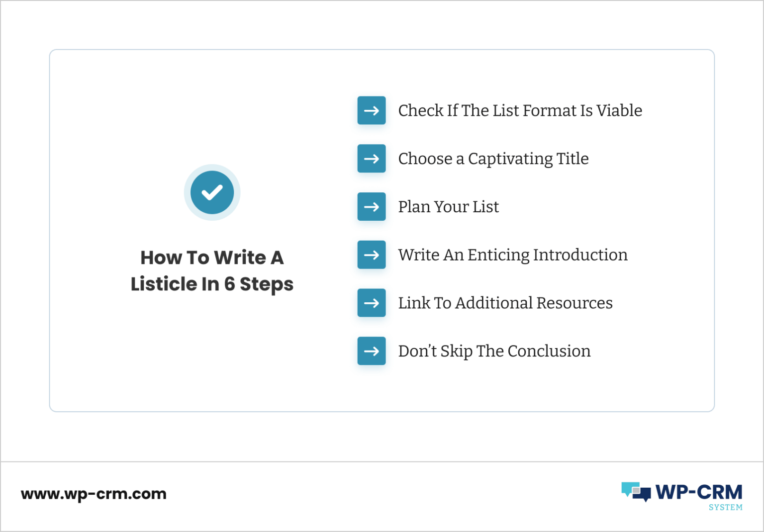Viewport: 764px width, 532px height.
Task: Open the www.wp-crm.com link
Action: point(94,494)
